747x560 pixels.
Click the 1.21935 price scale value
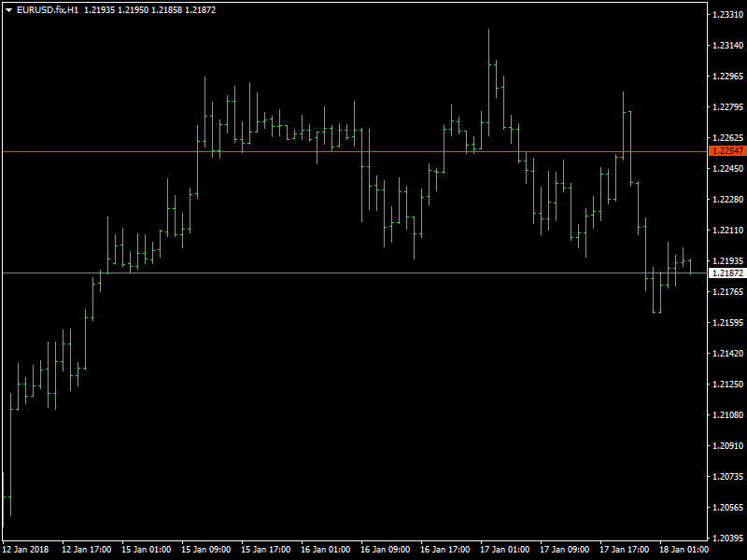(727, 261)
